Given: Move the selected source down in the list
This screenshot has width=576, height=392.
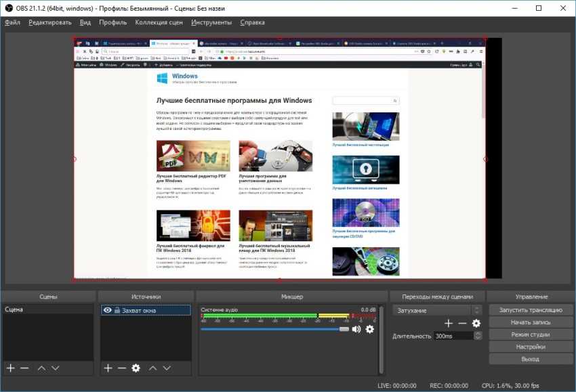Looking at the screenshot, I should [x=167, y=368].
